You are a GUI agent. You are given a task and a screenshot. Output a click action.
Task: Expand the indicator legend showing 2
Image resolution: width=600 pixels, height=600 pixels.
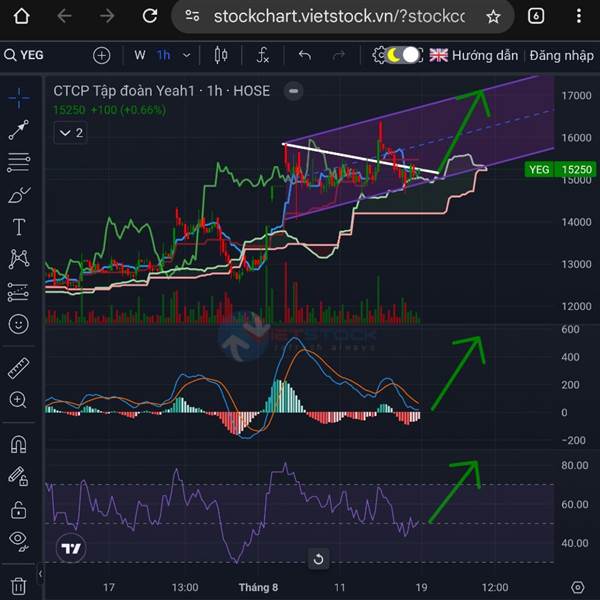[71, 133]
